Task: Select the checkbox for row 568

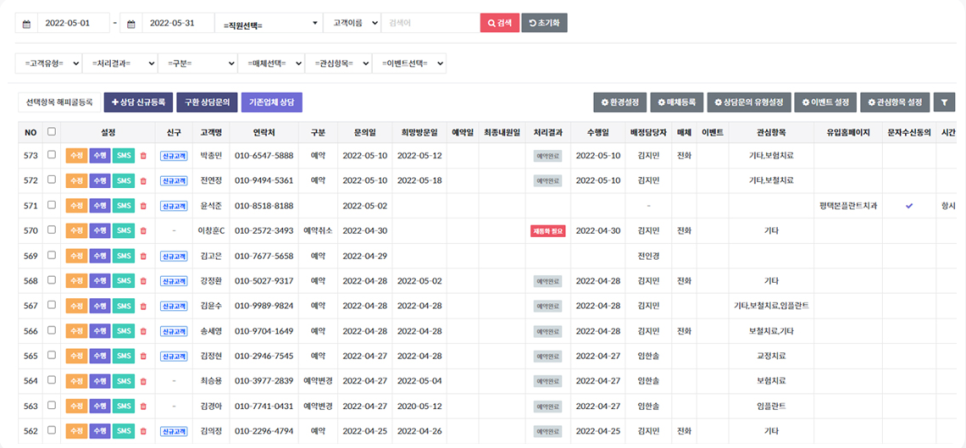Action: (52, 281)
